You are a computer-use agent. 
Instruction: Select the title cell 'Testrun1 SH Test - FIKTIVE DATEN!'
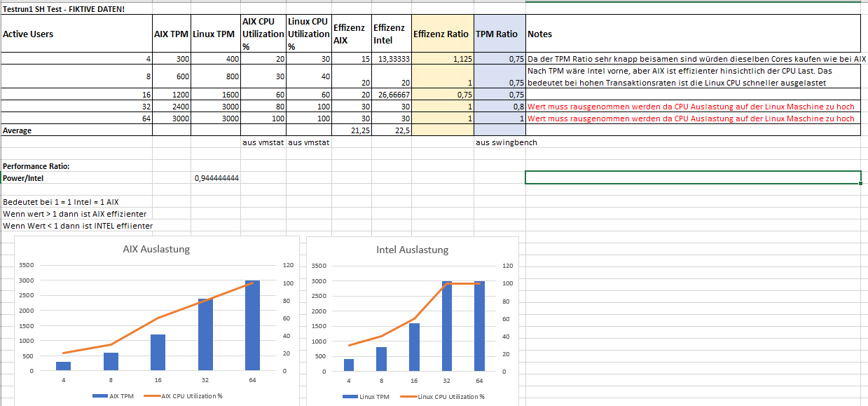[x=77, y=9]
